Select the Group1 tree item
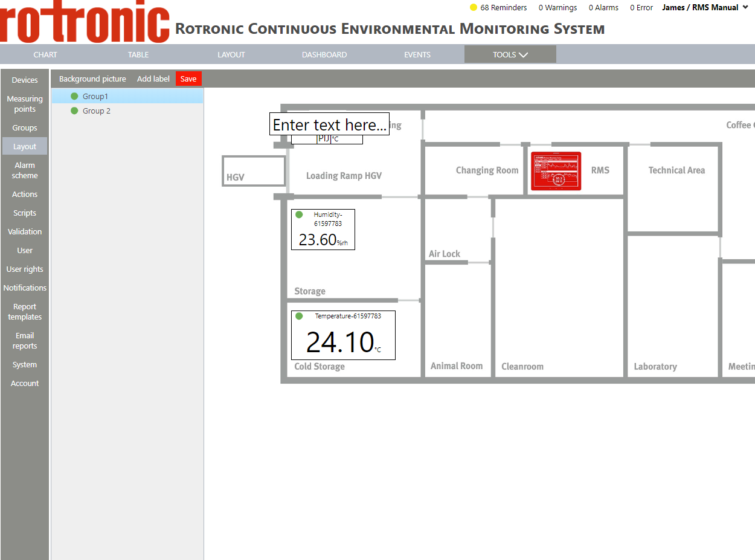This screenshot has width=755, height=560. [127, 96]
